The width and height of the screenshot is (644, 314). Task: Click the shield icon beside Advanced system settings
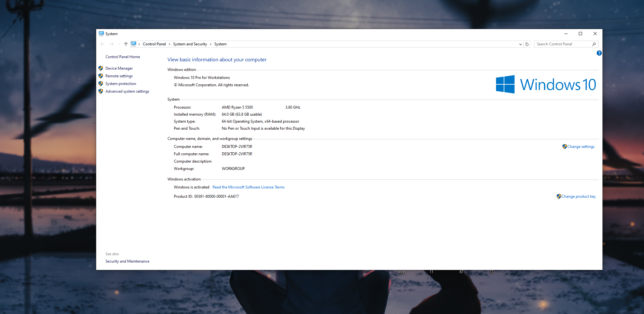click(101, 91)
